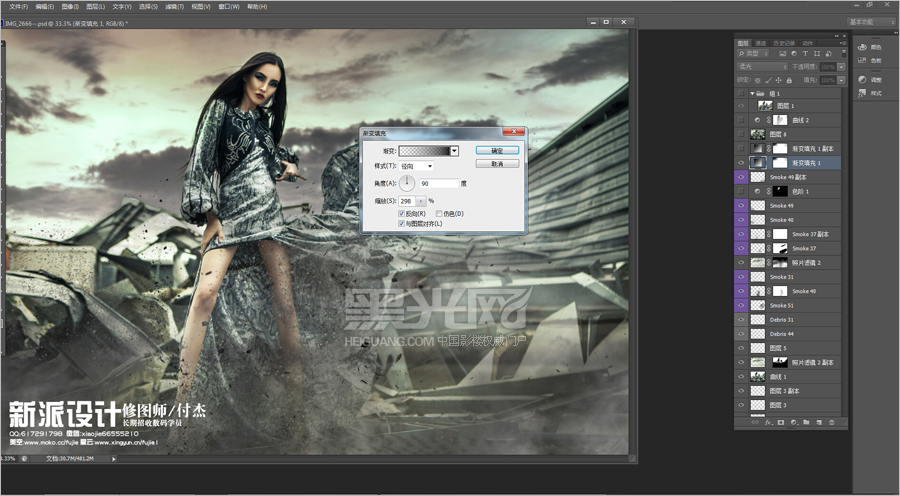Open the 缩放(S) scale slider arrow

(421, 201)
